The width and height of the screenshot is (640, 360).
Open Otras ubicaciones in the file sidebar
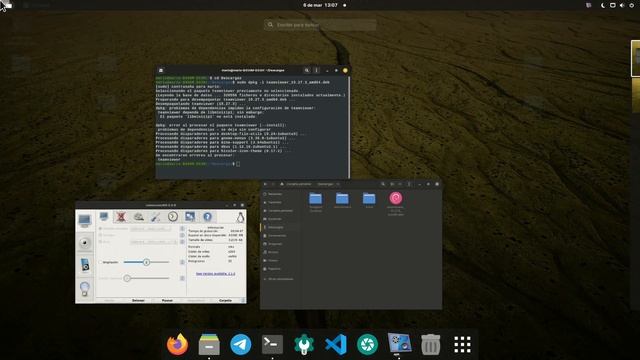point(280,279)
